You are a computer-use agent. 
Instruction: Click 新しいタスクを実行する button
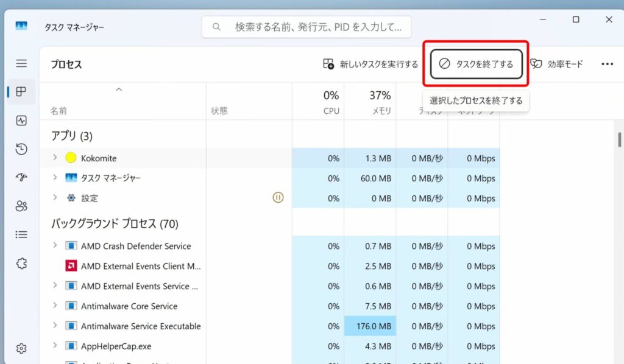pyautogui.click(x=370, y=64)
